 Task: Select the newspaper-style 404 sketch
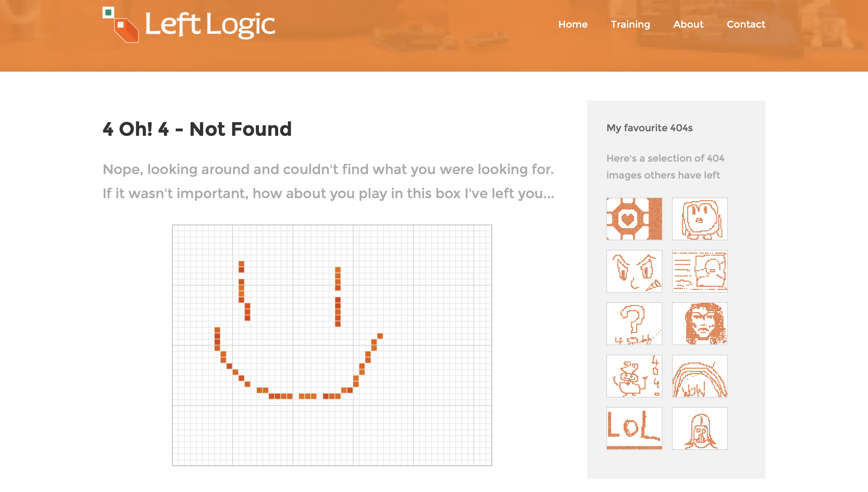[700, 271]
